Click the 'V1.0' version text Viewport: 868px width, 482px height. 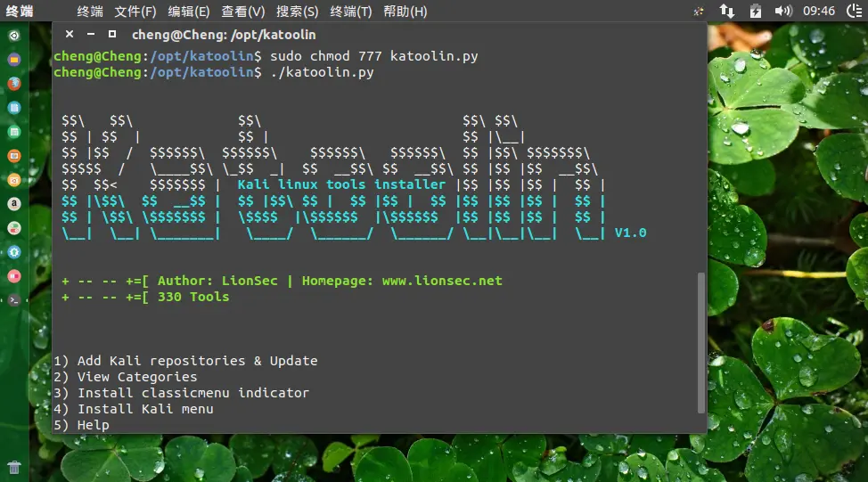pos(630,233)
